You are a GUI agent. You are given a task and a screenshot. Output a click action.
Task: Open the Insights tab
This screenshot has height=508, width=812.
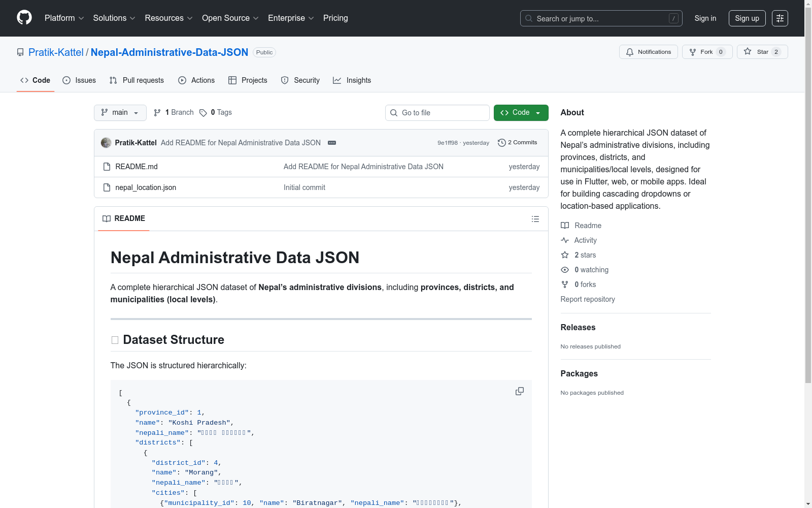pos(352,80)
